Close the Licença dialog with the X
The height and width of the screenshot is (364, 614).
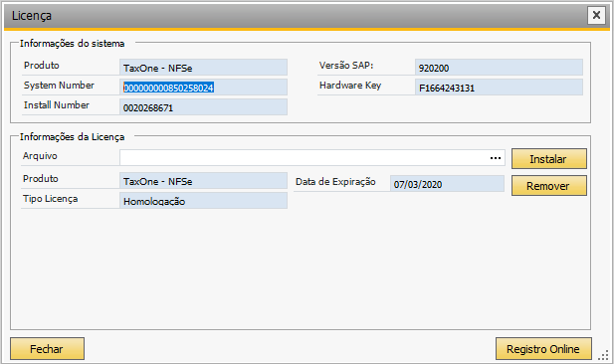coord(596,16)
